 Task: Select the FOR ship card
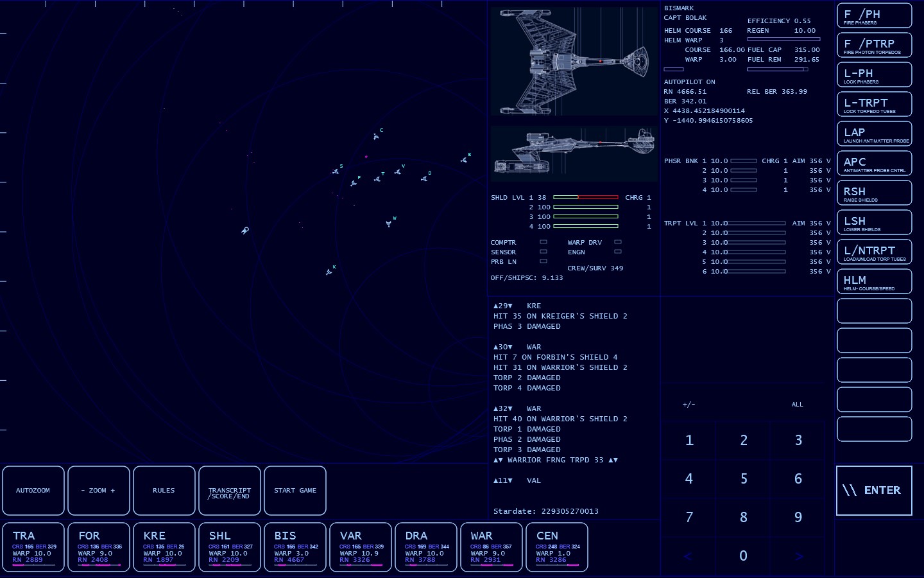coord(99,547)
